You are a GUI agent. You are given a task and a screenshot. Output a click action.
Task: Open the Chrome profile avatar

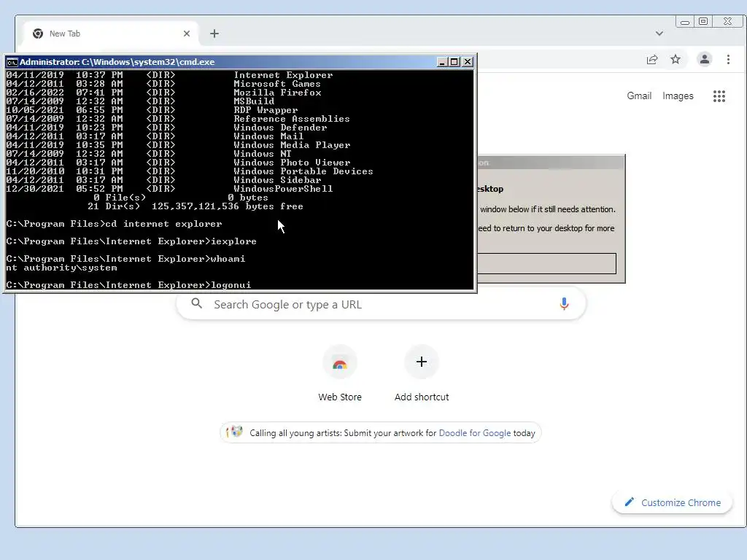click(x=705, y=60)
